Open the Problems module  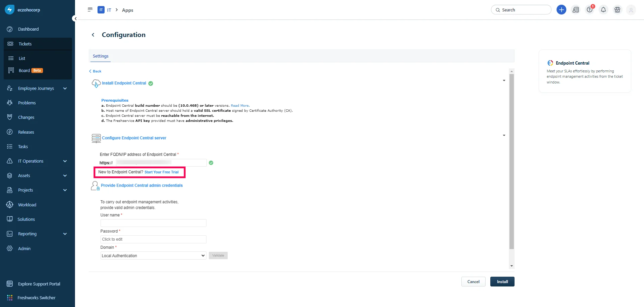coord(27,103)
